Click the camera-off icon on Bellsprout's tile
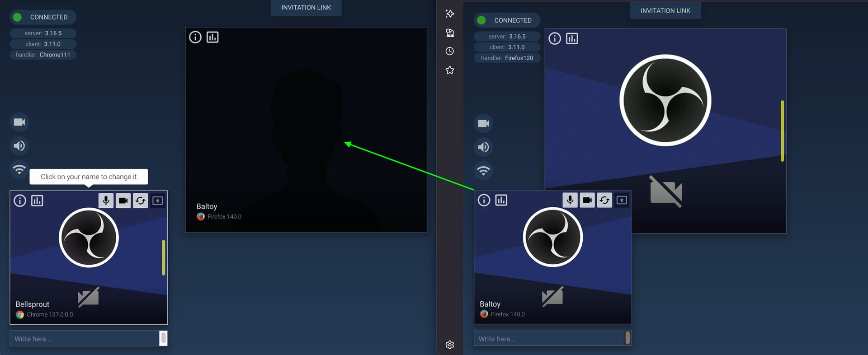This screenshot has height=355, width=868. pos(89,297)
